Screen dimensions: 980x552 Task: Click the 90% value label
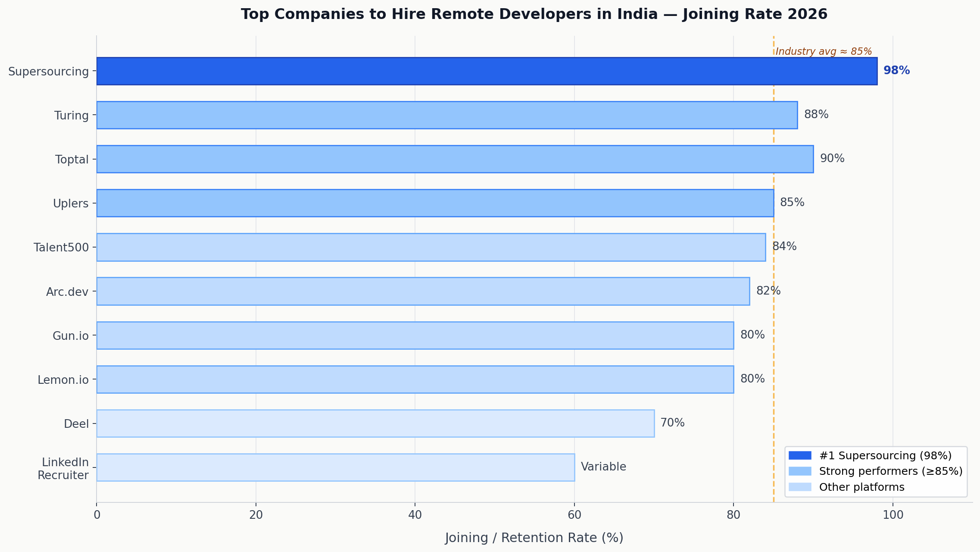point(832,159)
